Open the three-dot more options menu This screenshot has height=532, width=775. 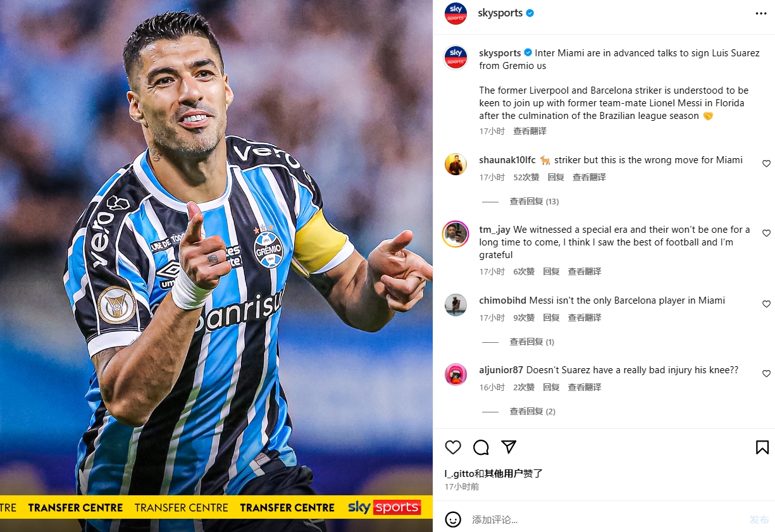coord(761,13)
